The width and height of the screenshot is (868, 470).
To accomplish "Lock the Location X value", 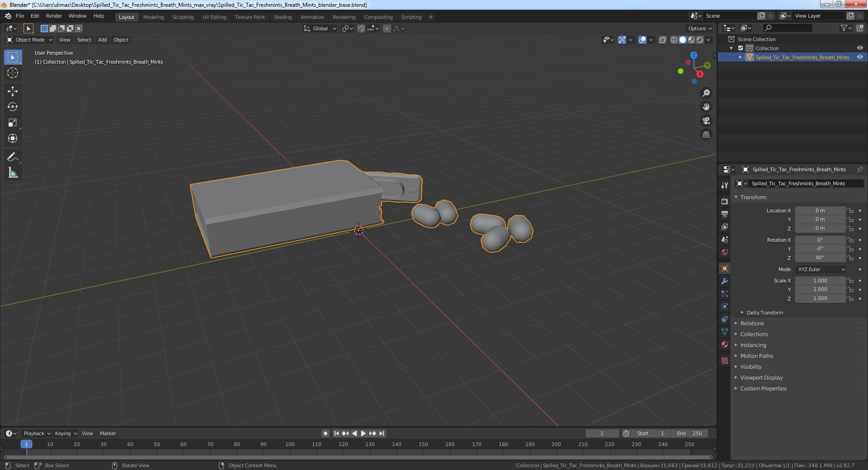I will (x=850, y=211).
